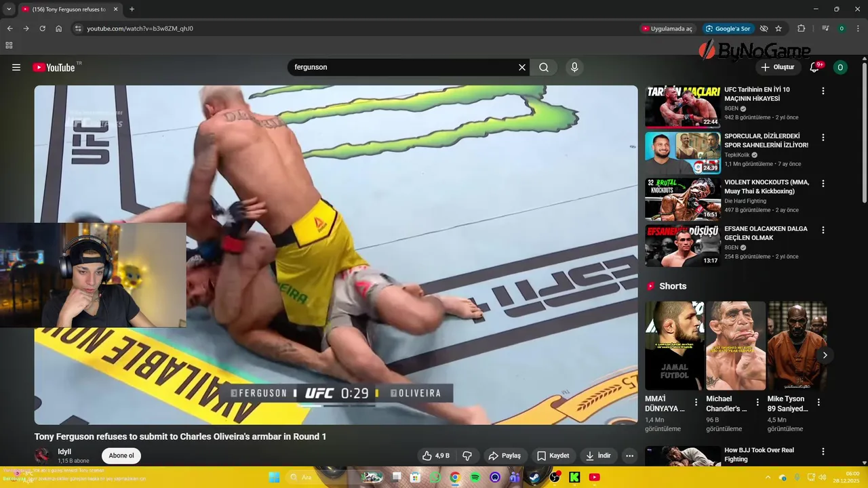Viewport: 868px width, 488px height.
Task: View site information icon in address bar
Action: pos(78,28)
